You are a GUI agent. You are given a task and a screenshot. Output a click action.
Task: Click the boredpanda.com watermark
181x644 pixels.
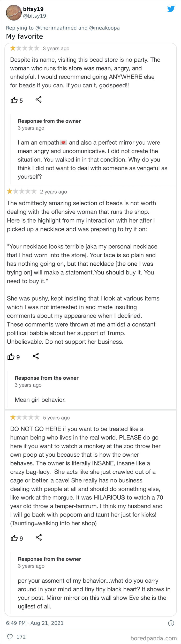click(x=154, y=638)
